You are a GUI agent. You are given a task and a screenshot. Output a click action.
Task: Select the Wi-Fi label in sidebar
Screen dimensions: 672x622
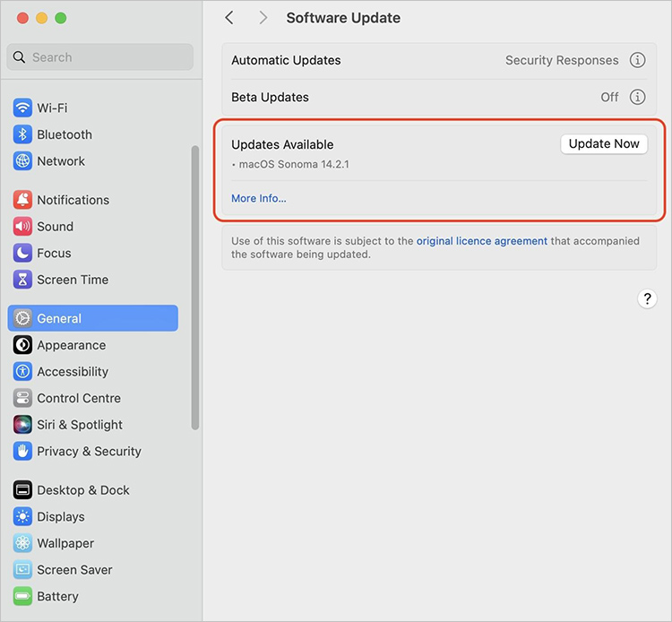click(52, 108)
